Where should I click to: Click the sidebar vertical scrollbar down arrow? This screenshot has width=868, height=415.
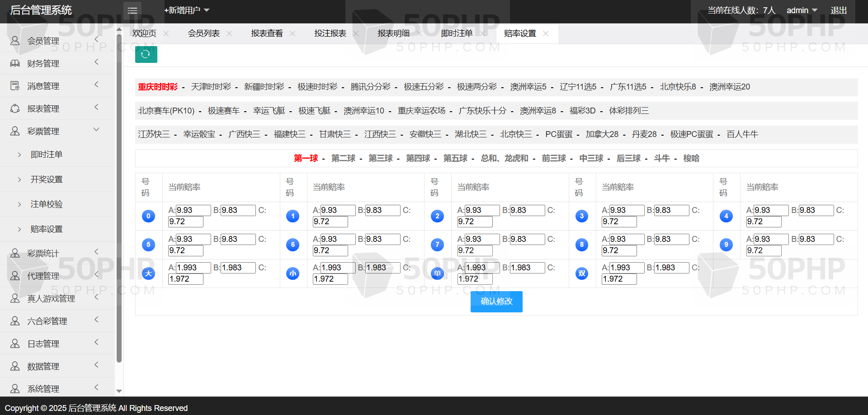[x=119, y=391]
